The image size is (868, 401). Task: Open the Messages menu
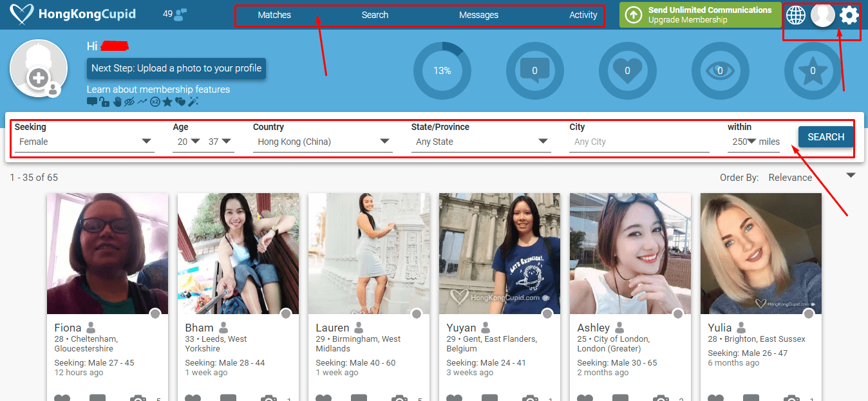pyautogui.click(x=478, y=15)
